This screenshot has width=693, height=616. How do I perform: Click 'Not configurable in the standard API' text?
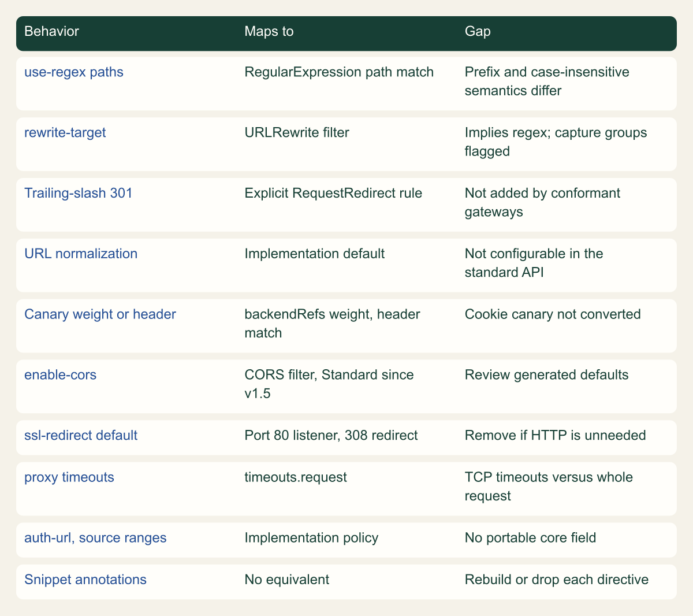[534, 263]
